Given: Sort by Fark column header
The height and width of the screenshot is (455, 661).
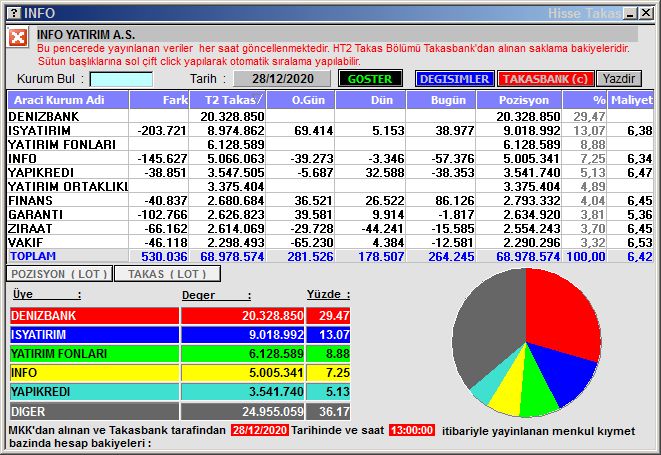Looking at the screenshot, I should [x=159, y=100].
